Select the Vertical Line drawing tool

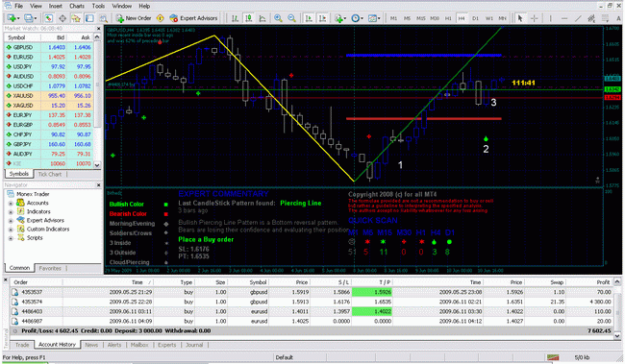550,18
